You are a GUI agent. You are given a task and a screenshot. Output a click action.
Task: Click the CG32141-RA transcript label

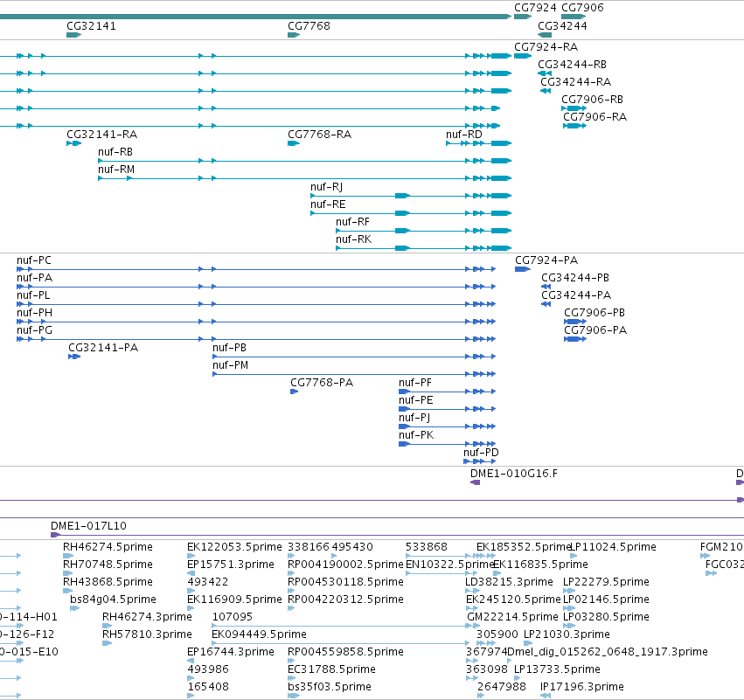102,135
